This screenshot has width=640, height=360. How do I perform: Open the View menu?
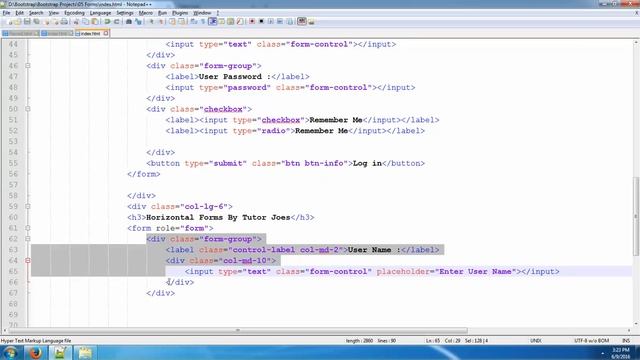[x=53, y=13]
